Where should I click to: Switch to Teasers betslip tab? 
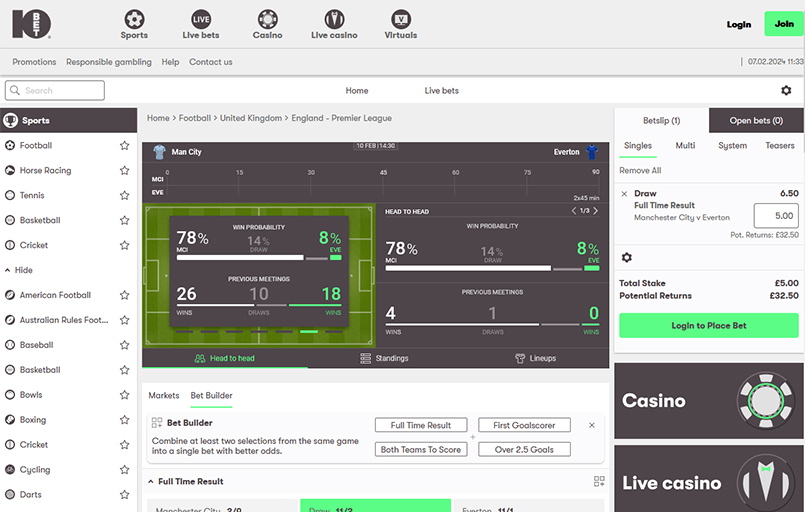coord(780,146)
